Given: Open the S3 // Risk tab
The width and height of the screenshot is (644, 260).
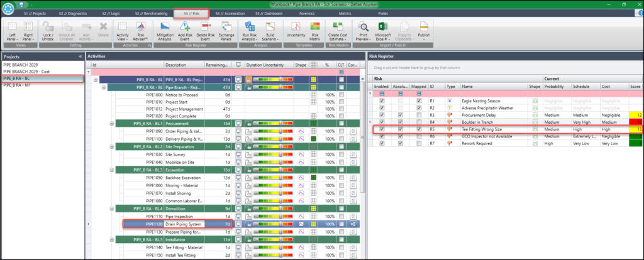Looking at the screenshot, I should [191, 14].
